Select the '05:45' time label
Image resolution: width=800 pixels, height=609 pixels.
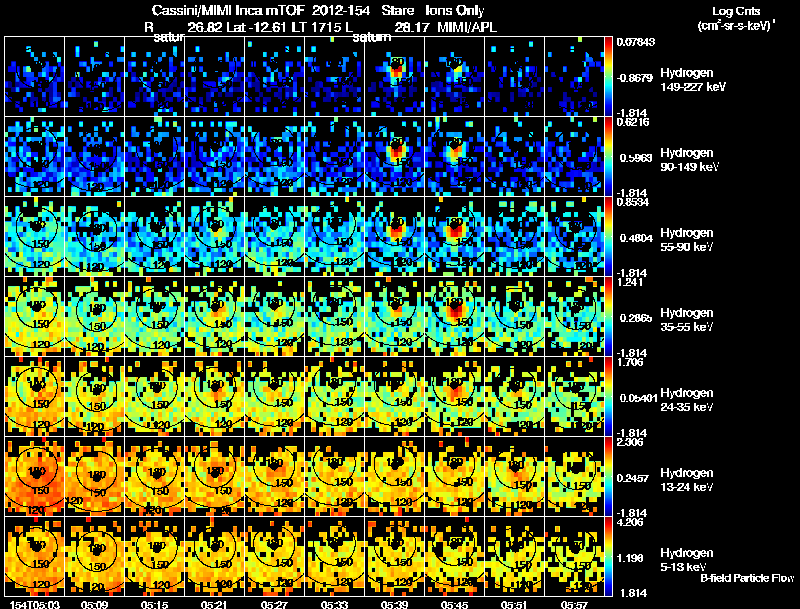coord(454,604)
